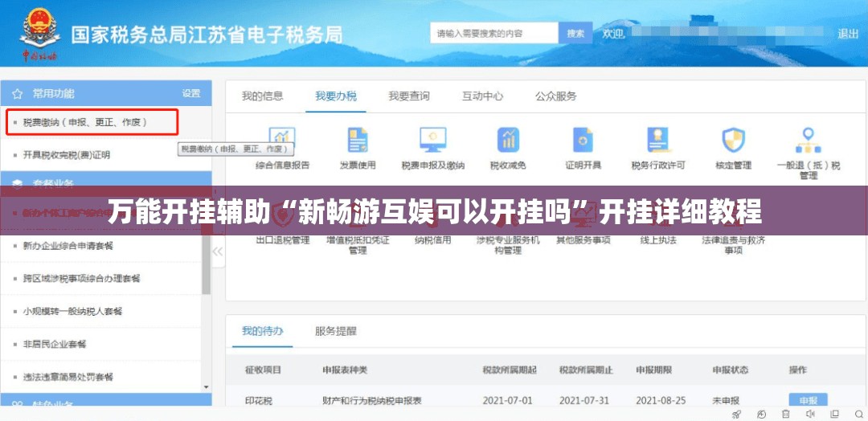
Task: Click the 出口退税管理 label
Action: (x=283, y=240)
